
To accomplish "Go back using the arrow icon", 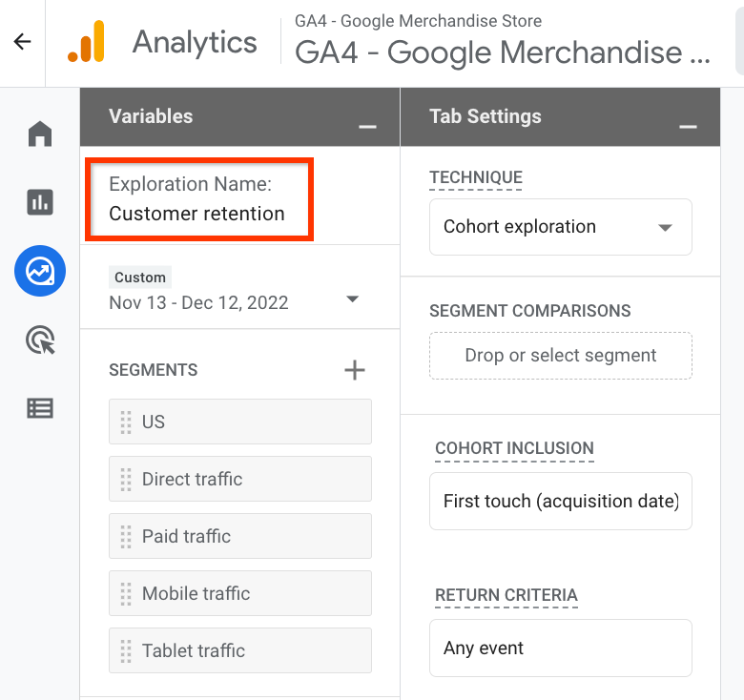I will click(22, 42).
